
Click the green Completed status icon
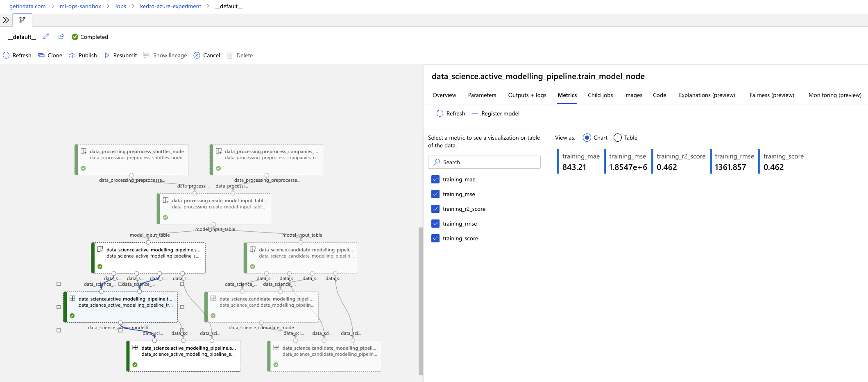(x=75, y=37)
